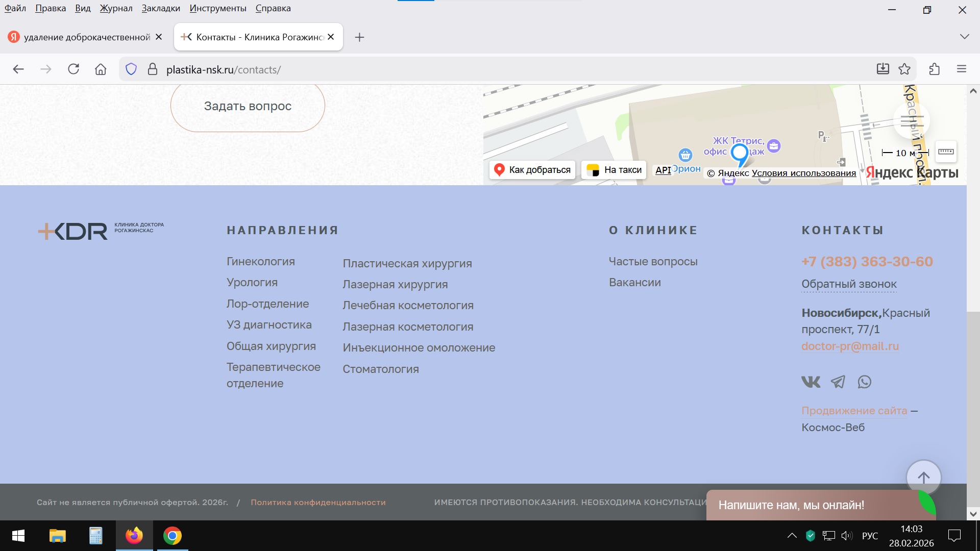Click the scroll-to-top arrow button
The width and height of the screenshot is (980, 551).
tap(923, 478)
